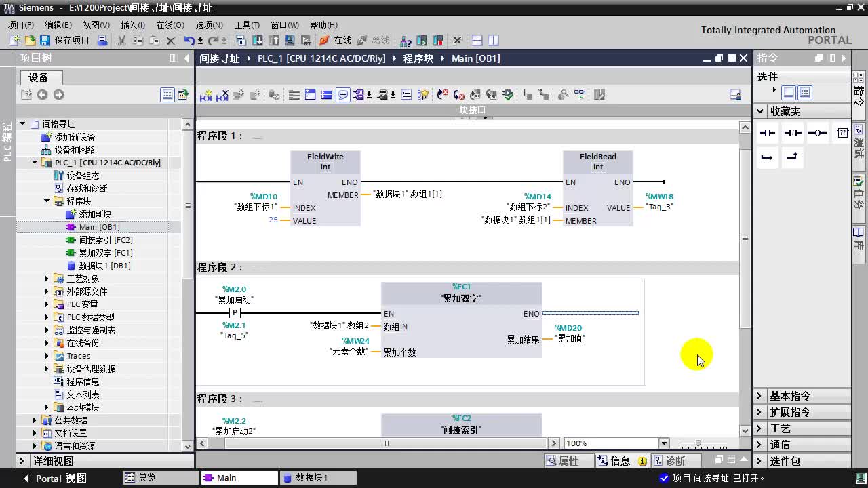
Task: Click the delete X icon in main toolbar
Action: (171, 41)
